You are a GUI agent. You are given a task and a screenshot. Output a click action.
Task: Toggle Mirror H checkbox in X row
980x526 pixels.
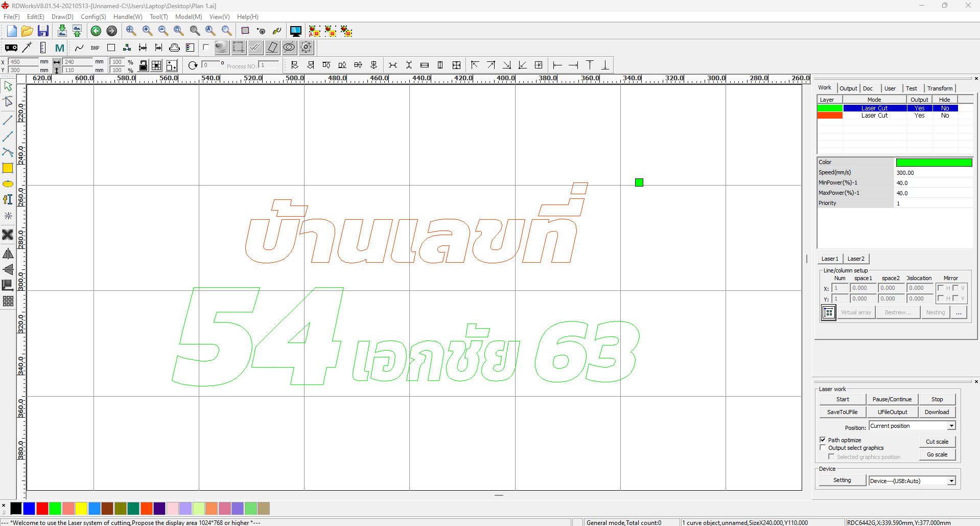(x=941, y=288)
